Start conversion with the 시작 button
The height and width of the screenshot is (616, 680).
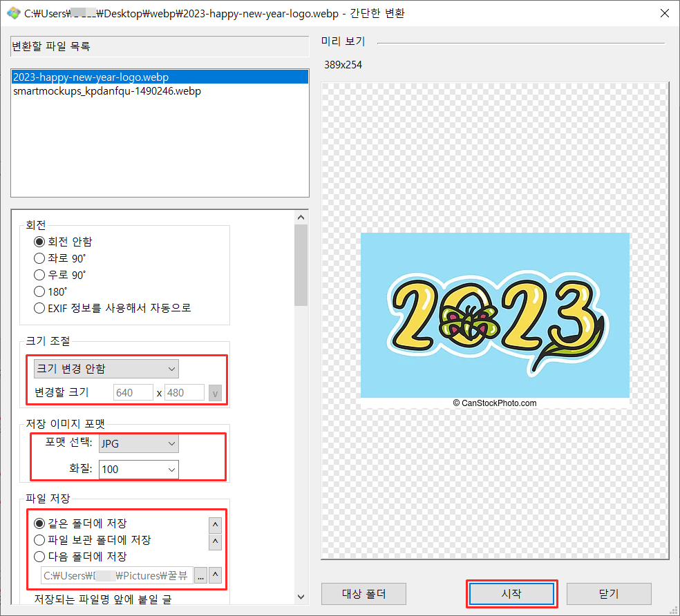[512, 594]
